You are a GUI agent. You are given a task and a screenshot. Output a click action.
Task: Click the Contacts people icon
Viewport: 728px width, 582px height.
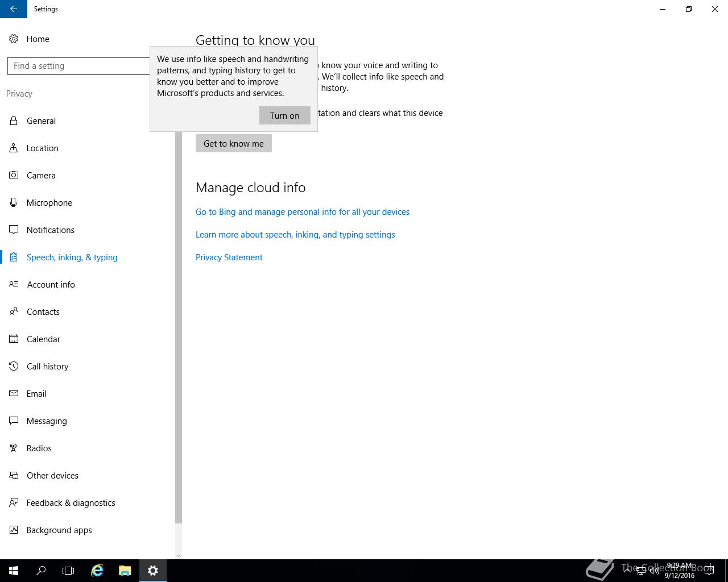click(14, 312)
